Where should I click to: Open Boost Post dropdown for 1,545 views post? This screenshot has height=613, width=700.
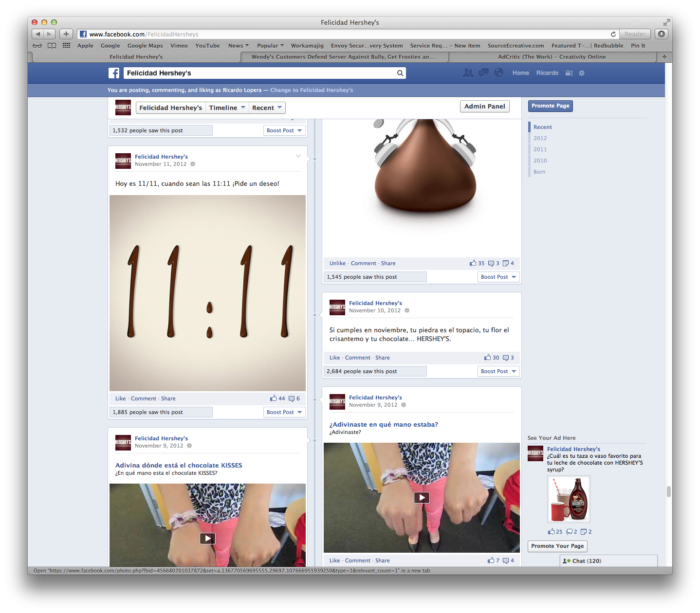(498, 277)
